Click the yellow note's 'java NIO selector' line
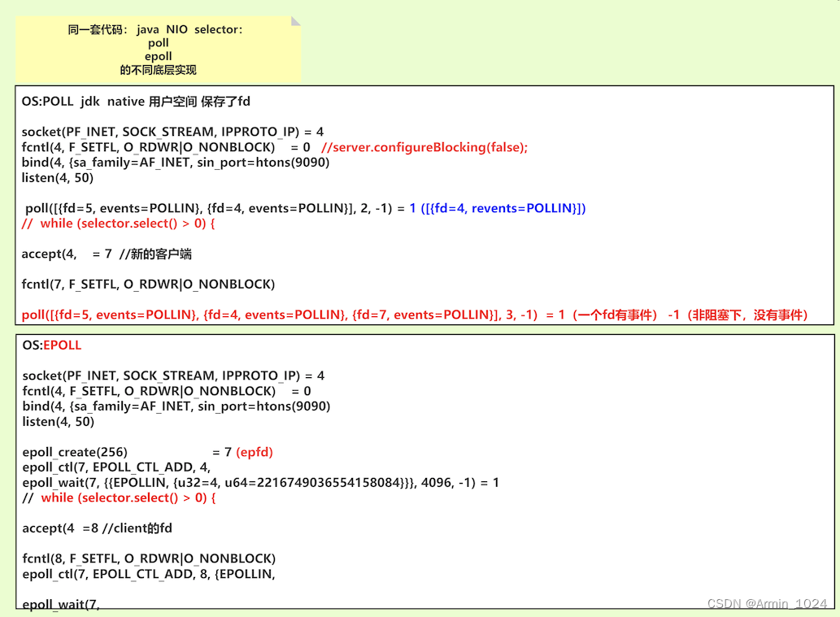The height and width of the screenshot is (617, 840). point(155,29)
